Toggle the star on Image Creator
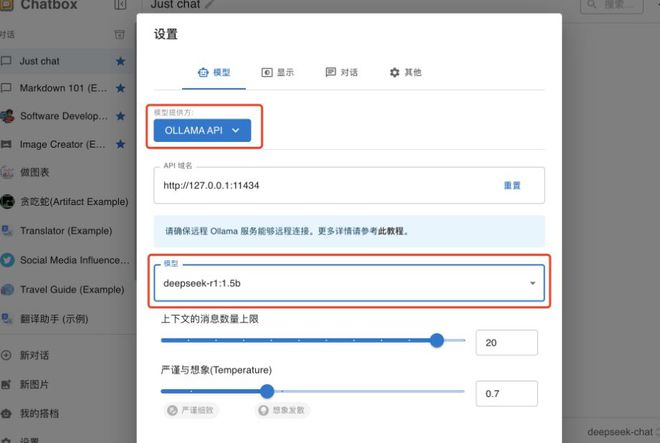 120,144
